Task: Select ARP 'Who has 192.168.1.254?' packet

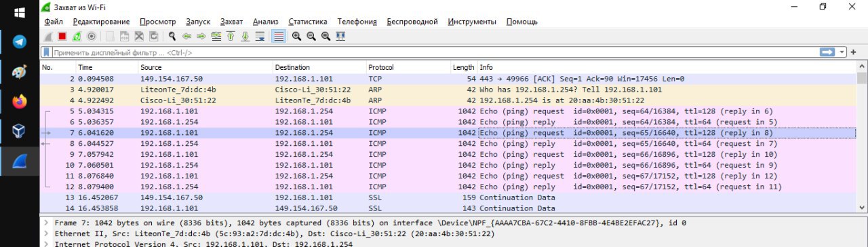Action: point(448,90)
